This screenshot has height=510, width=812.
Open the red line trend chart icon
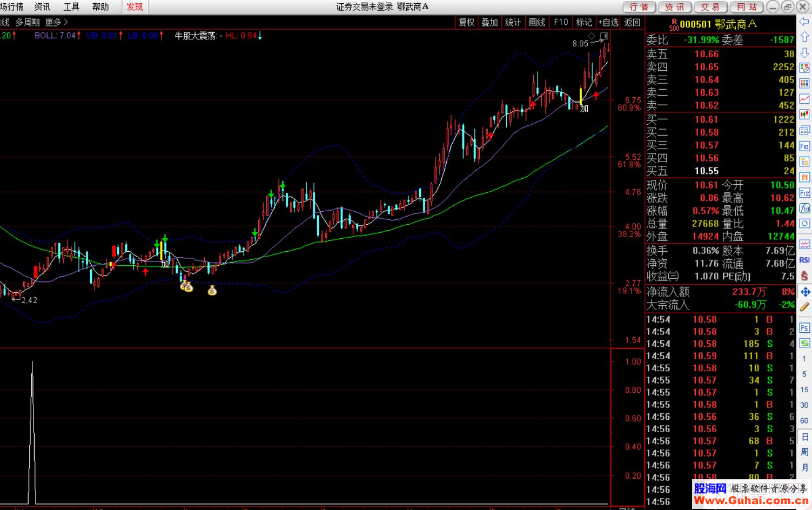click(804, 99)
